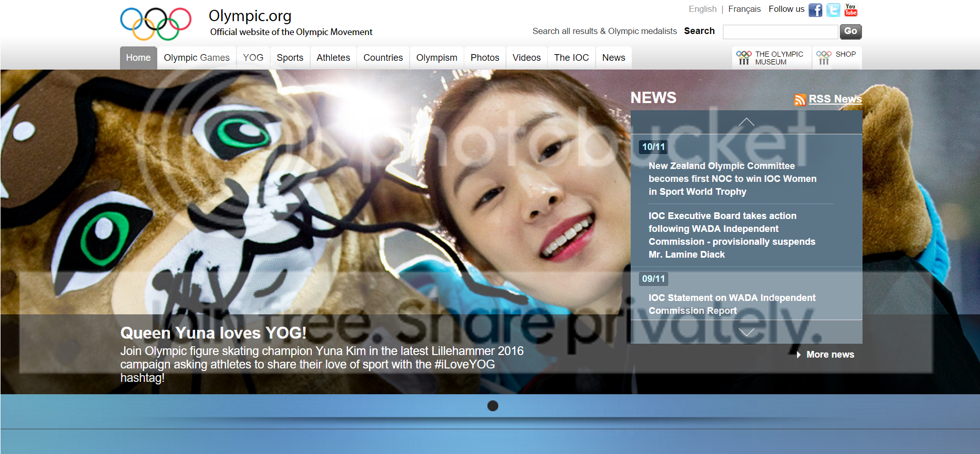Open the Olympic Shop icon

click(824, 58)
